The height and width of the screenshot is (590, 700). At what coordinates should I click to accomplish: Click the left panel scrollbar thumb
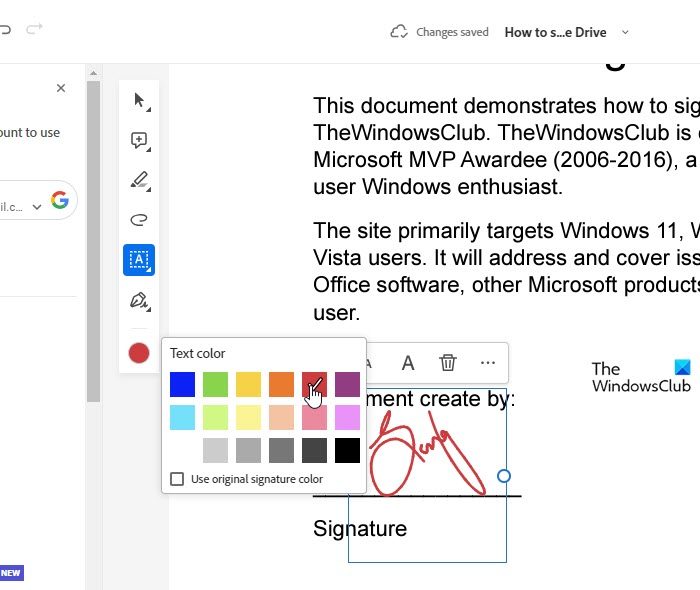click(93, 241)
